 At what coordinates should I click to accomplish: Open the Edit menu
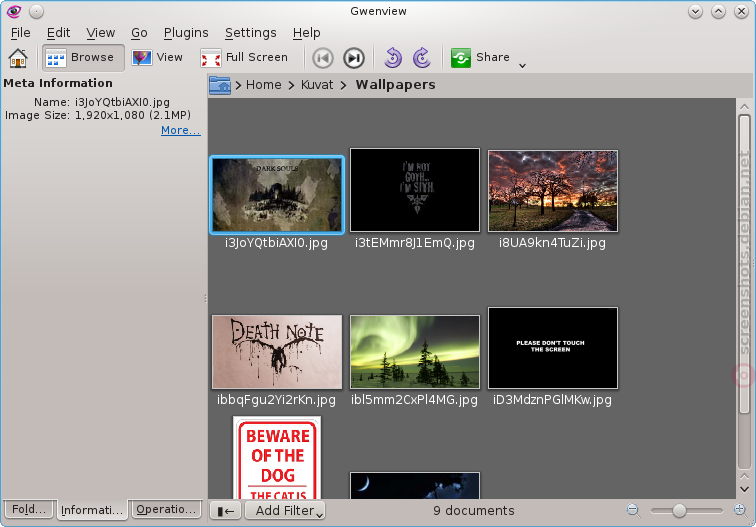pyautogui.click(x=58, y=33)
